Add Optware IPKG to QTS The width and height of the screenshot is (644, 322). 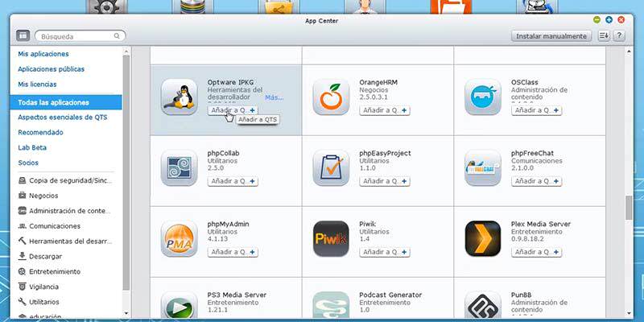[233, 110]
